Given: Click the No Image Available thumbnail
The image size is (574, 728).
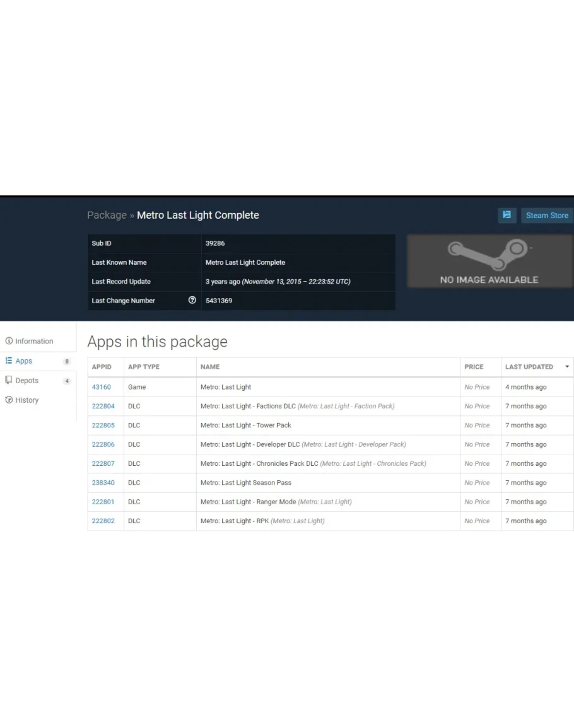Looking at the screenshot, I should point(489,261).
